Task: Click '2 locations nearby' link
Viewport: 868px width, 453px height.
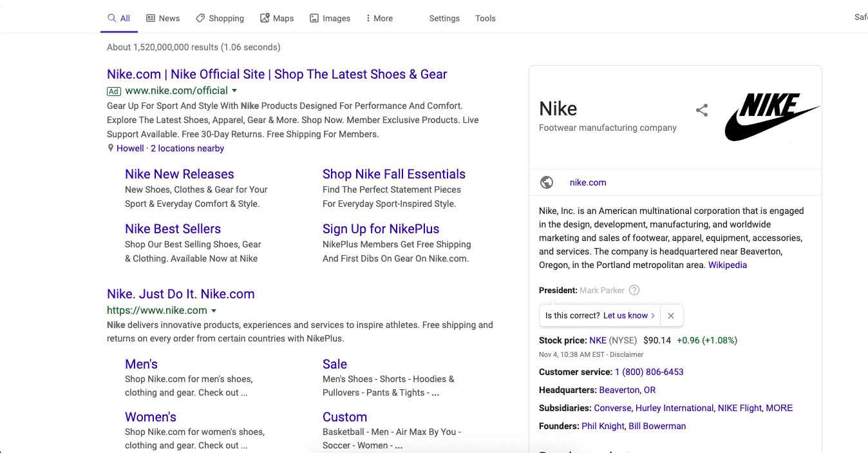Action: pos(187,148)
